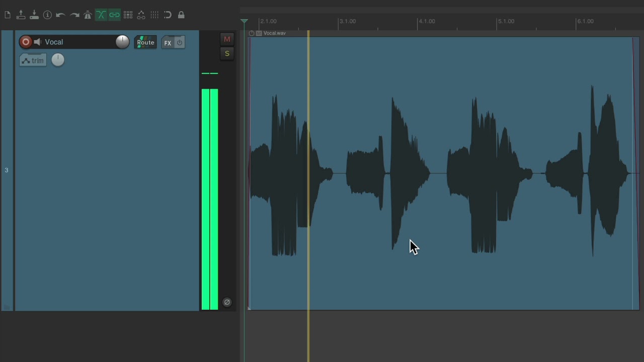The height and width of the screenshot is (362, 644).
Task: Open the Route button on Vocal track
Action: [x=145, y=42]
